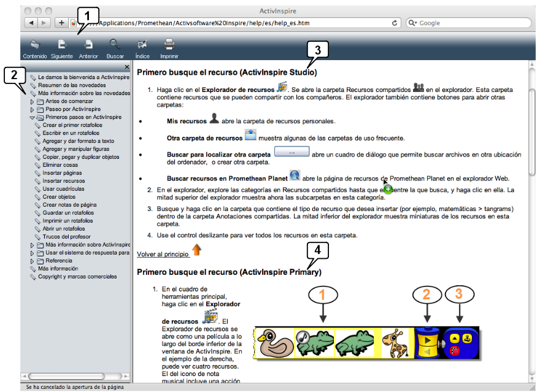
Task: Open the Índice toolbar icon
Action: pos(142,45)
